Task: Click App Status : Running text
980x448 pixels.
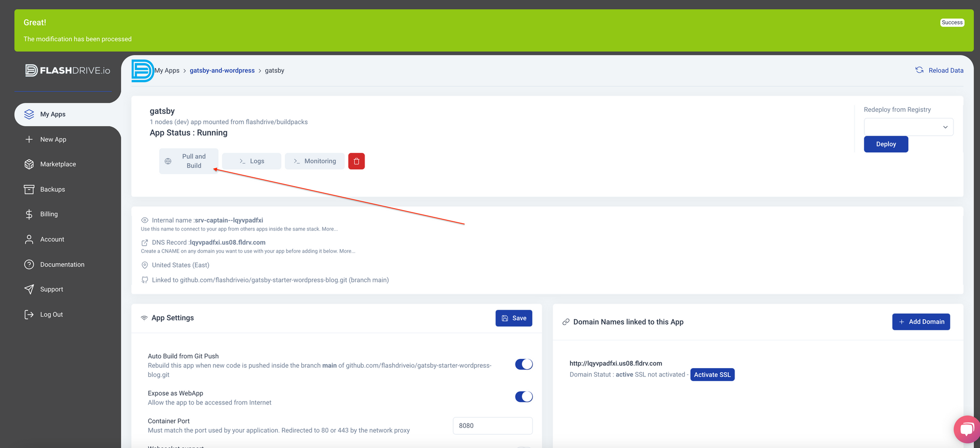Action: pyautogui.click(x=189, y=133)
